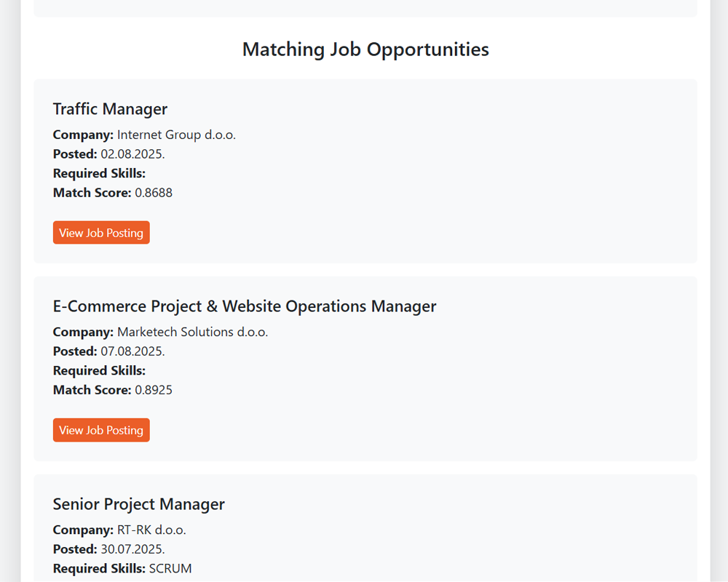
Task: Click Required Skills label in E-Commerce card
Action: tap(99, 371)
